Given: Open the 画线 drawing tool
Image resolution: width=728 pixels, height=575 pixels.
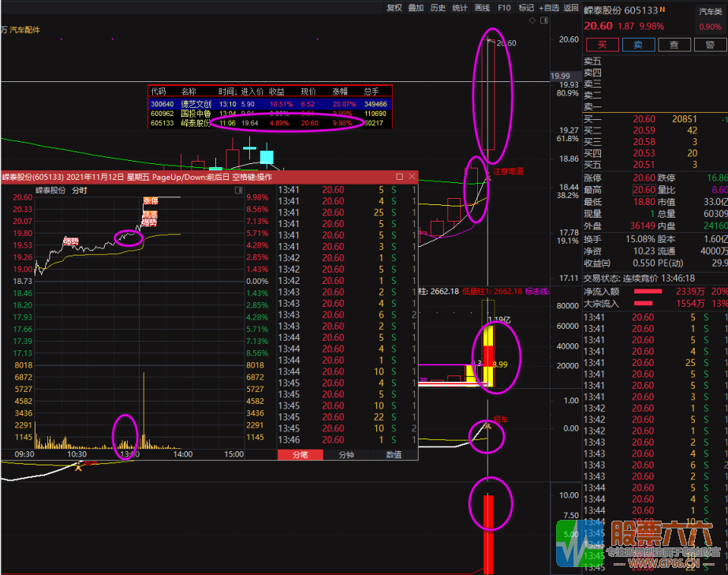Looking at the screenshot, I should 482,8.
